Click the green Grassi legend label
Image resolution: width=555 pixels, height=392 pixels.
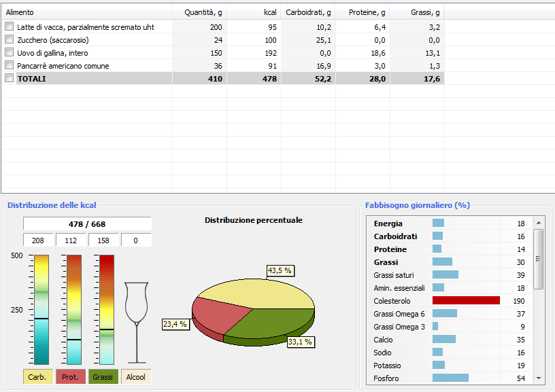coord(103,377)
